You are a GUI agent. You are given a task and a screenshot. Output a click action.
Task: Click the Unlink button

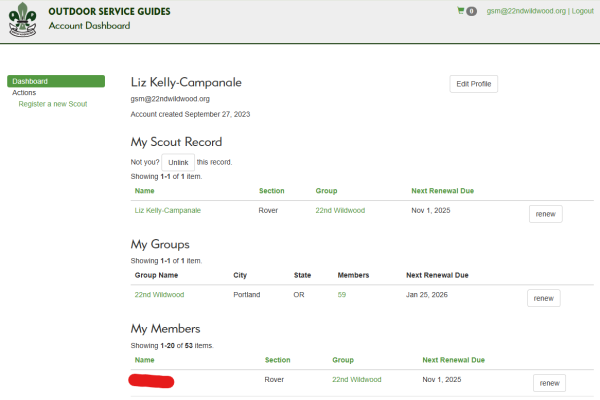[178, 162]
